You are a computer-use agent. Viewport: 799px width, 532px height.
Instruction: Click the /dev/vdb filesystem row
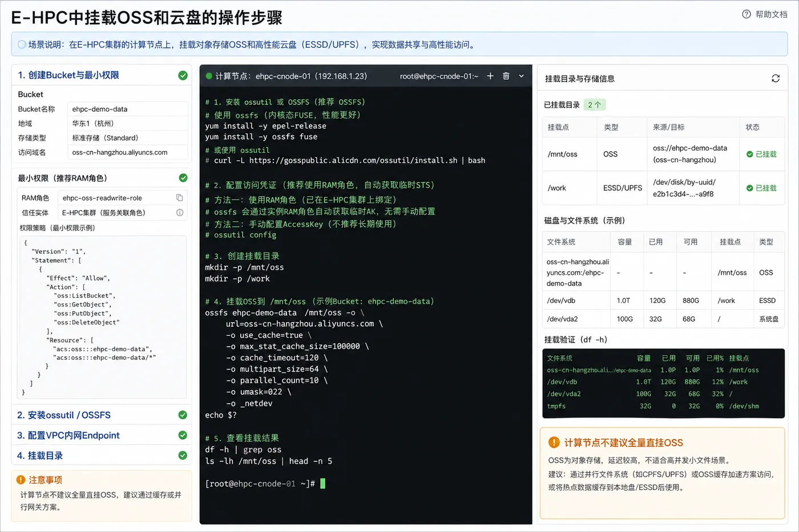663,300
